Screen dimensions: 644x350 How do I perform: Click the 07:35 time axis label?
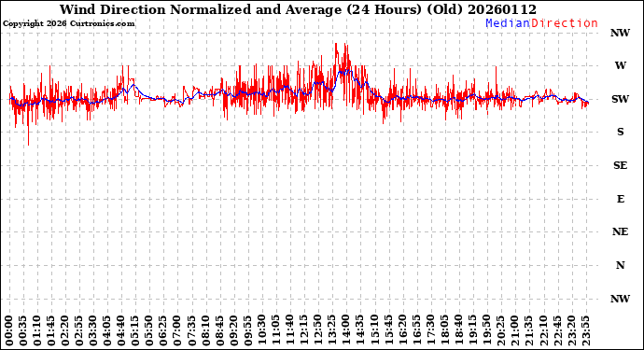click(191, 331)
